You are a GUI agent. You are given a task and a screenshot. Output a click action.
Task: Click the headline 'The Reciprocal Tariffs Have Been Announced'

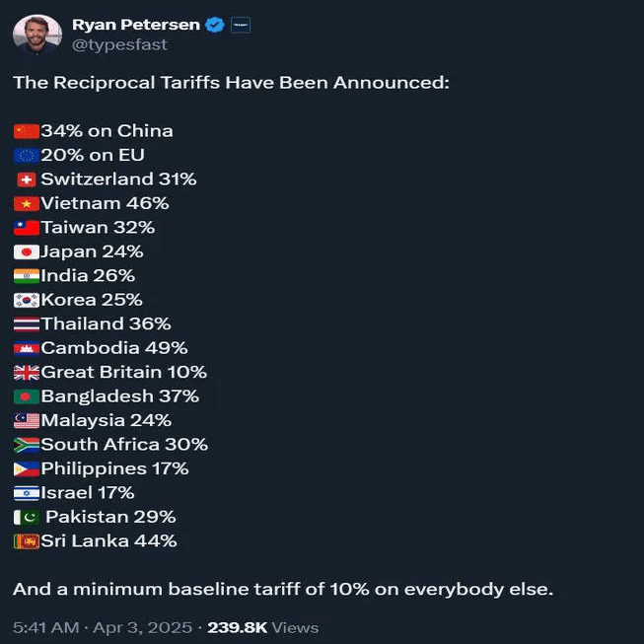(231, 83)
